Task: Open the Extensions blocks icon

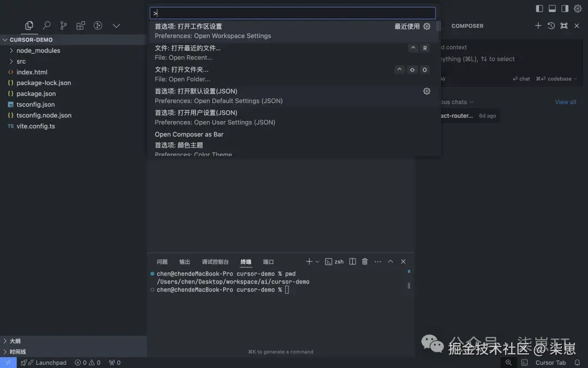Action: (x=81, y=26)
